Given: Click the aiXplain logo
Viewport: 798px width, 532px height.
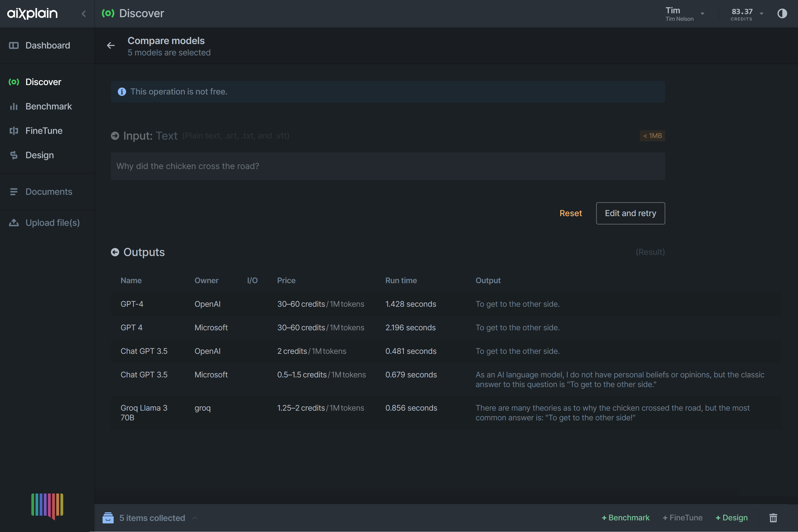Looking at the screenshot, I should point(32,13).
